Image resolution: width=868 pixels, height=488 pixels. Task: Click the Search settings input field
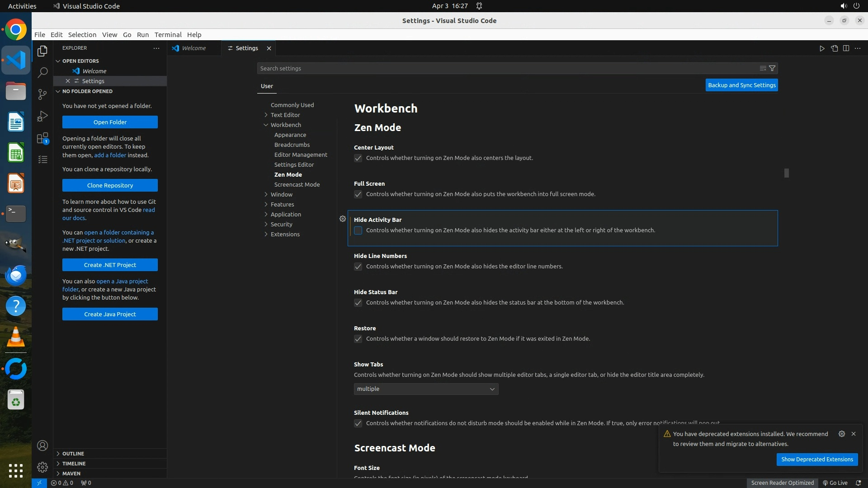(x=506, y=68)
